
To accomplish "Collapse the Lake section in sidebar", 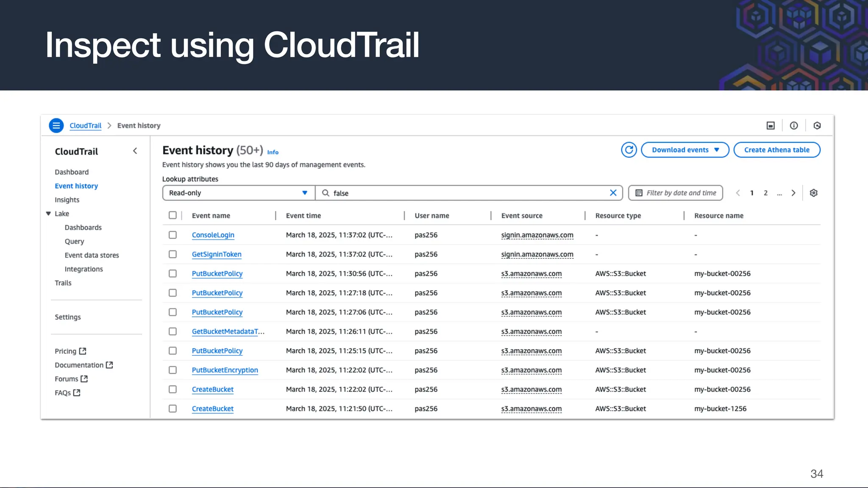I will point(48,213).
